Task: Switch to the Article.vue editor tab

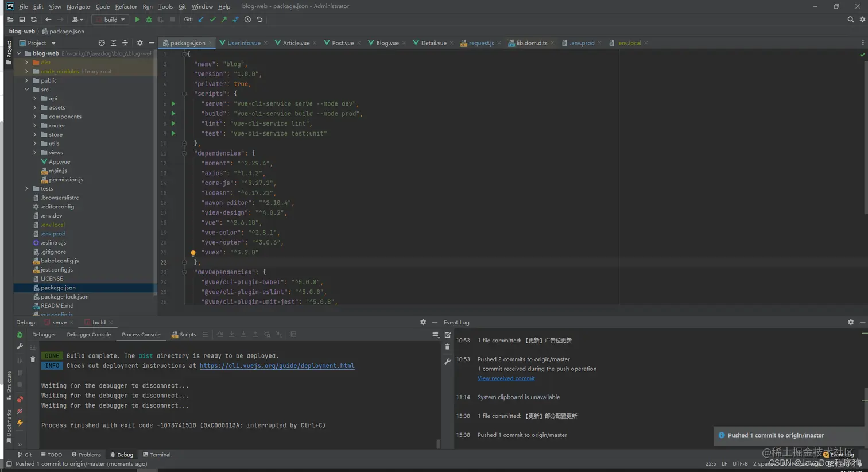Action: point(296,43)
